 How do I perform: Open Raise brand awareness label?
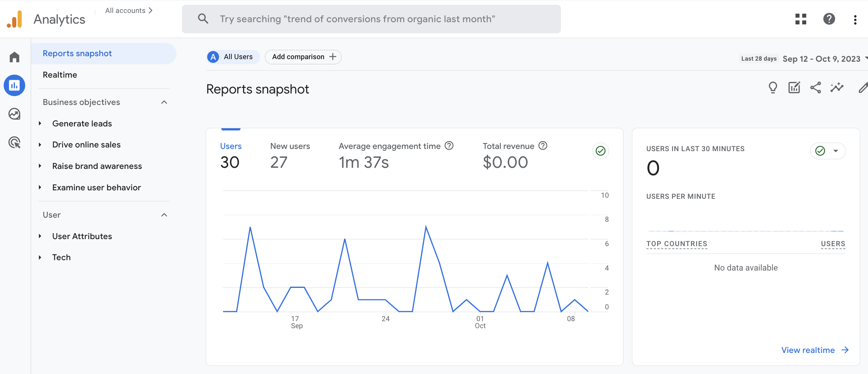coord(97,166)
